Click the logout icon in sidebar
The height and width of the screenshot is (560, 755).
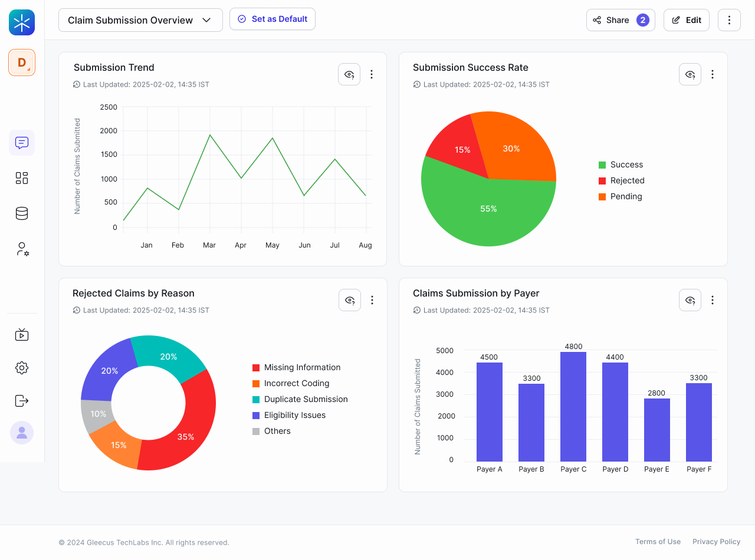(22, 401)
